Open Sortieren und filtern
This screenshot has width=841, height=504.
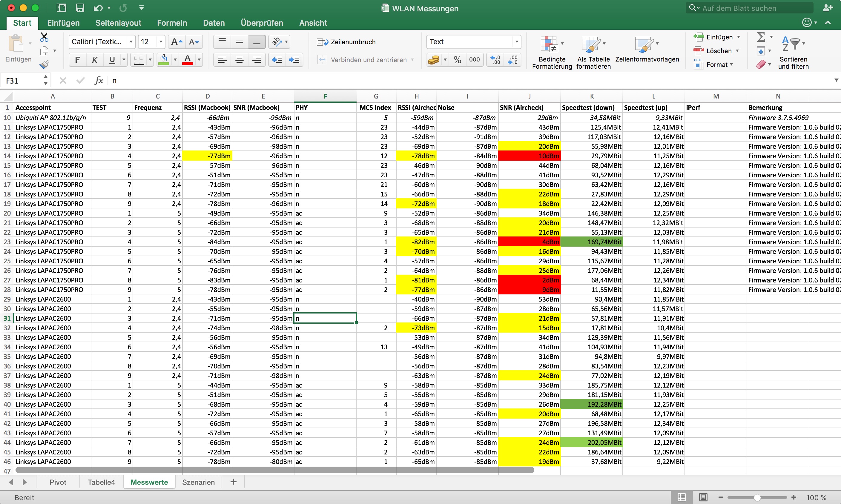(793, 53)
